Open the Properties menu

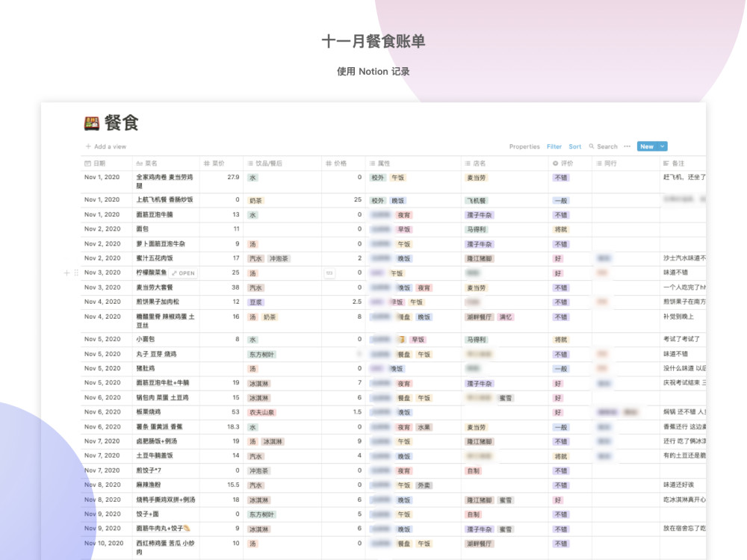coord(524,146)
